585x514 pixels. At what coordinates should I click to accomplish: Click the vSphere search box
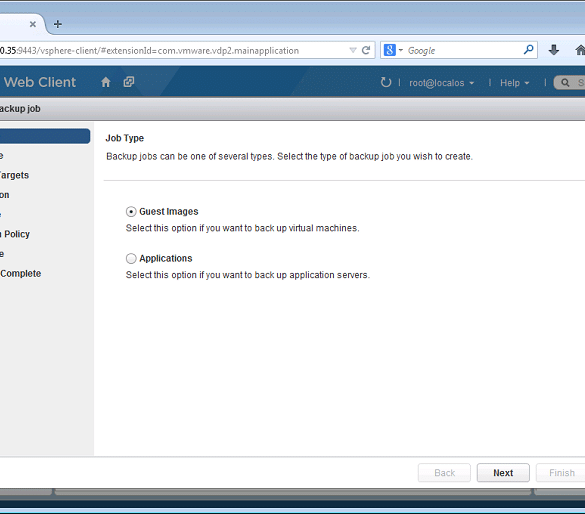tap(569, 82)
